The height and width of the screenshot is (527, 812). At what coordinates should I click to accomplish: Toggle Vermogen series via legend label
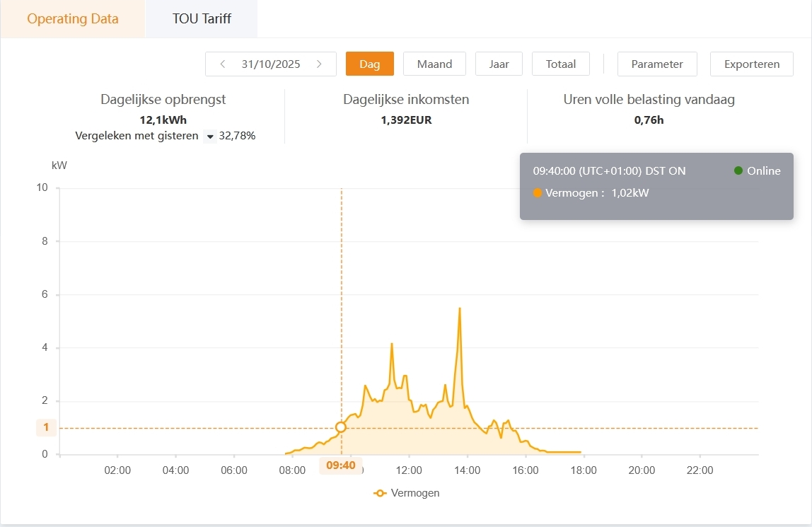415,493
